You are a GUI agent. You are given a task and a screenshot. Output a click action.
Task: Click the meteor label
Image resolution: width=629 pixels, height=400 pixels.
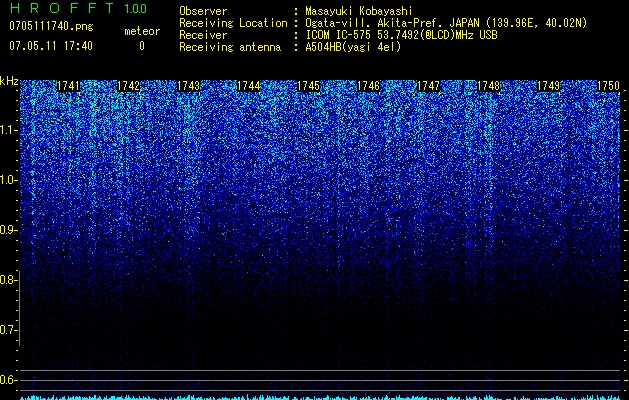pos(142,31)
